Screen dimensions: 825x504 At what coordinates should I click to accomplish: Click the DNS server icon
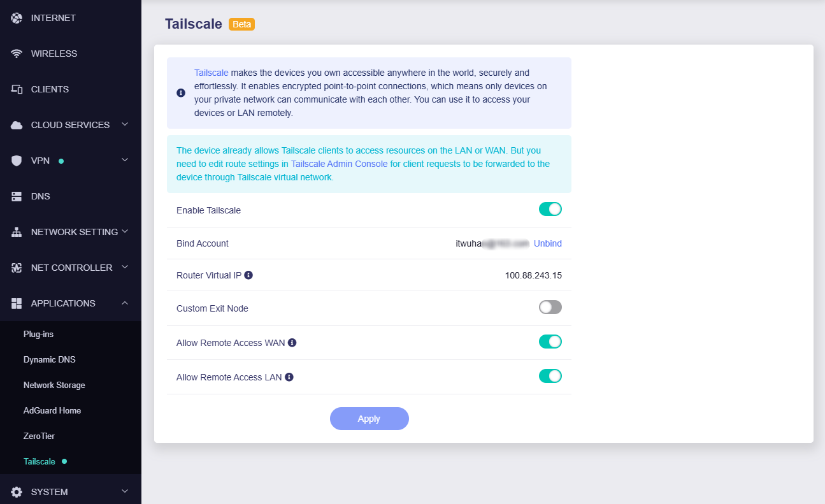pos(17,196)
